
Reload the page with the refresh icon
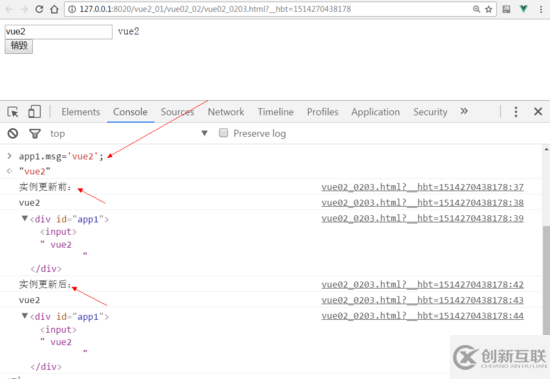coord(39,9)
